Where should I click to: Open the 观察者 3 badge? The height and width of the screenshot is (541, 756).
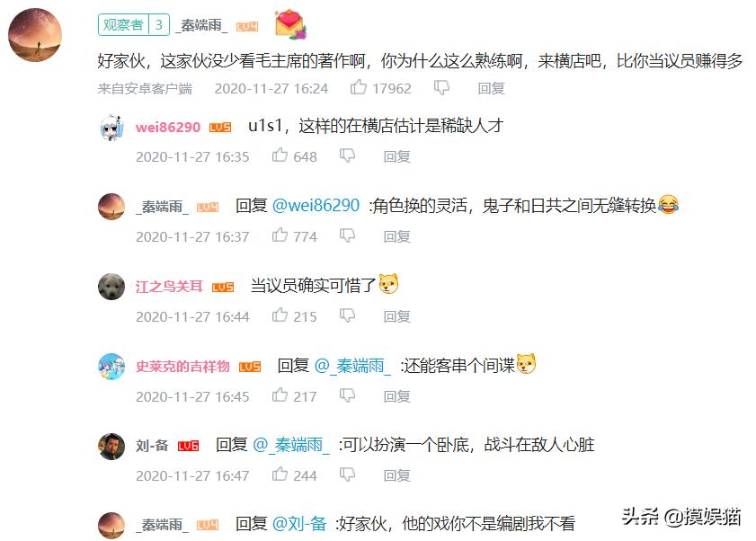pyautogui.click(x=134, y=24)
